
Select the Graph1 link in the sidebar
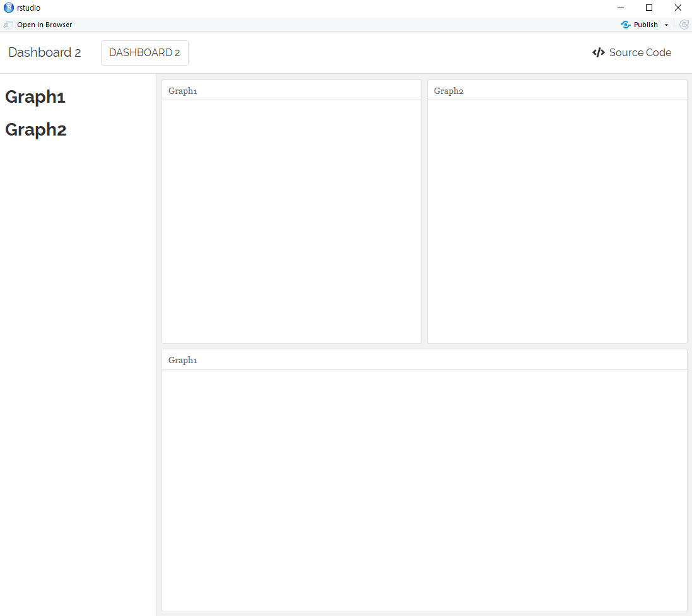coord(35,96)
